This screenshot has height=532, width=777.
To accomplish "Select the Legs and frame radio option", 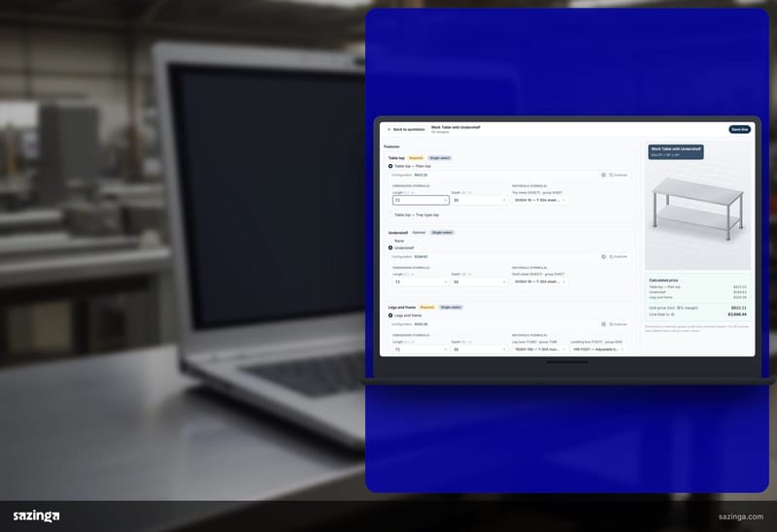I will click(390, 316).
